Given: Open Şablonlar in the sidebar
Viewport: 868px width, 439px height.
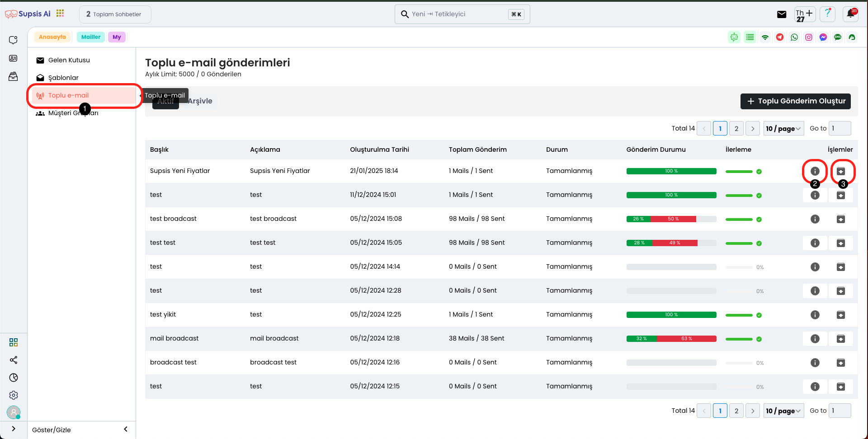Looking at the screenshot, I should (81, 78).
